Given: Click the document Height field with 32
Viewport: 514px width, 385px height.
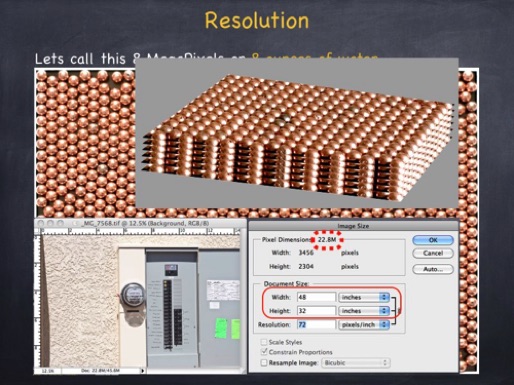Looking at the screenshot, I should [x=316, y=311].
